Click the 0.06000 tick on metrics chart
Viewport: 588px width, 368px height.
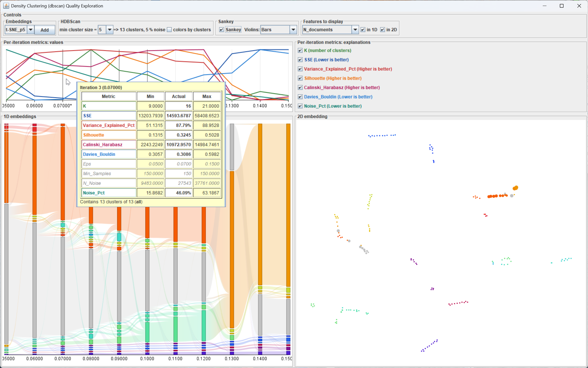click(34, 106)
